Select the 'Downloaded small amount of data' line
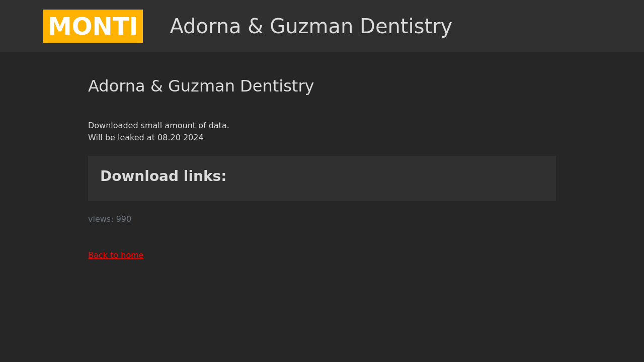644x362 pixels. 158,126
